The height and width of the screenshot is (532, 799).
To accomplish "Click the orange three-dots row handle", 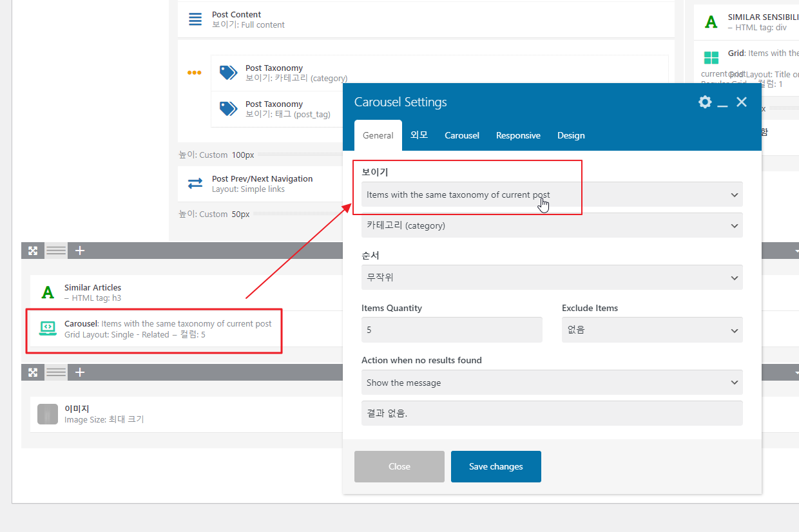I will point(194,73).
